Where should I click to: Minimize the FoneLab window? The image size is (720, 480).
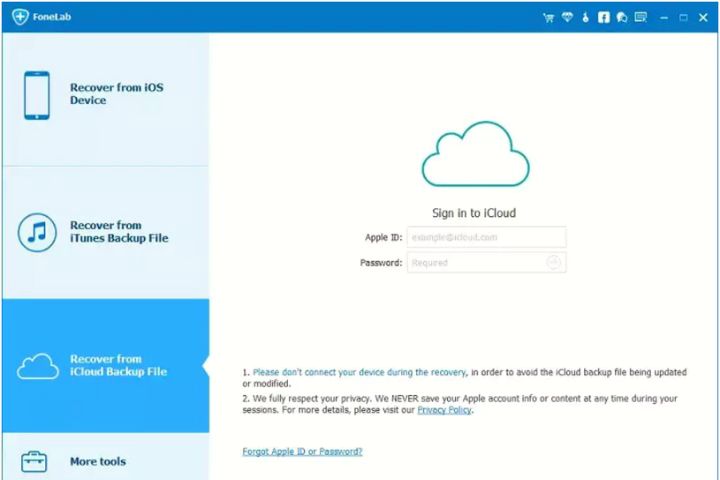[x=664, y=17]
